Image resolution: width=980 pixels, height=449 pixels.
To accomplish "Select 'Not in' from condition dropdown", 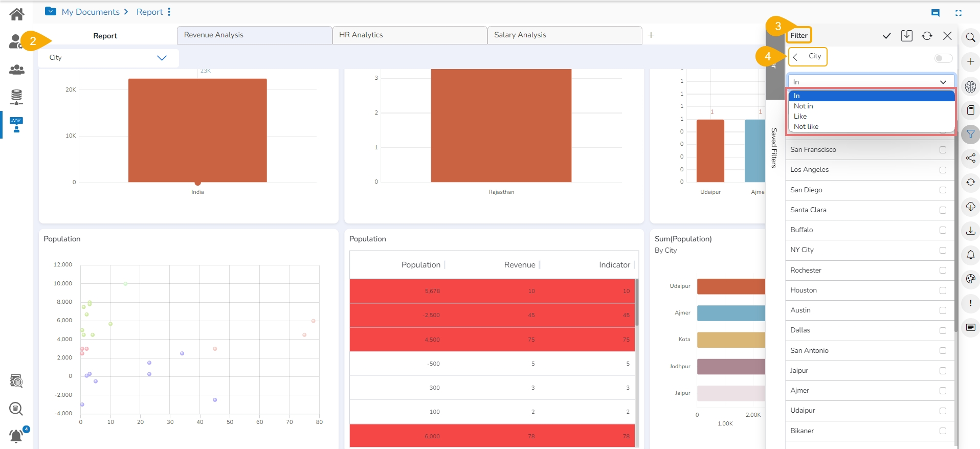I will pos(804,106).
